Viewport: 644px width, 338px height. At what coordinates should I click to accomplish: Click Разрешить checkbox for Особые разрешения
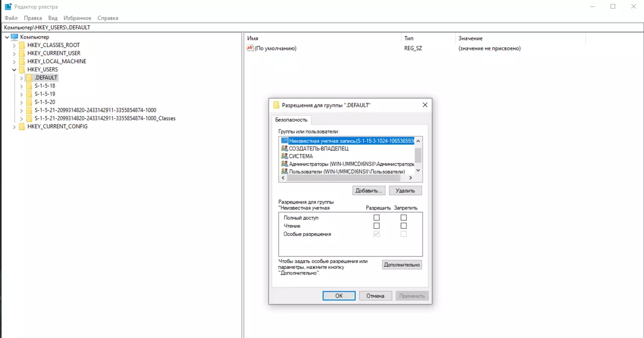tap(376, 234)
